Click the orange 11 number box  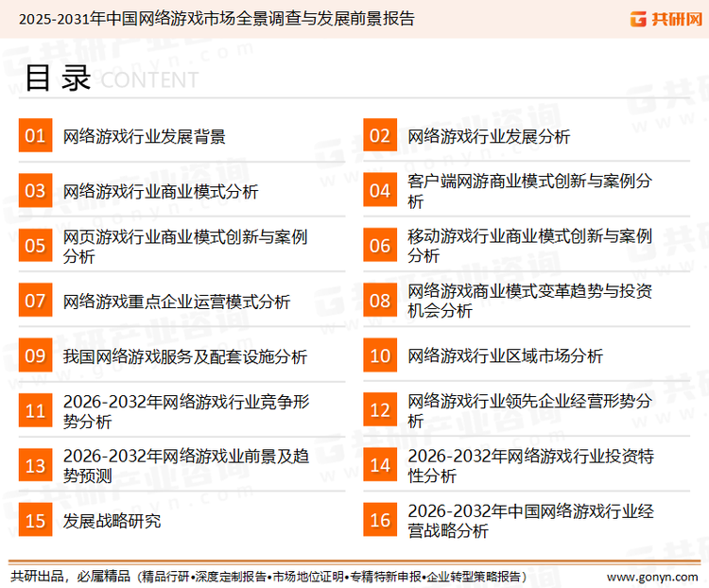35,410
